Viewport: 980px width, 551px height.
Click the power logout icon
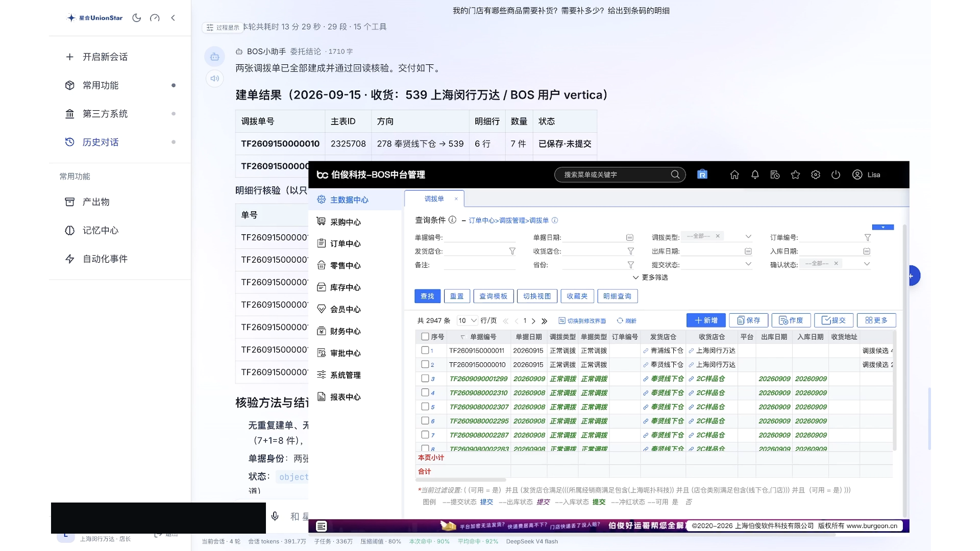pyautogui.click(x=836, y=174)
